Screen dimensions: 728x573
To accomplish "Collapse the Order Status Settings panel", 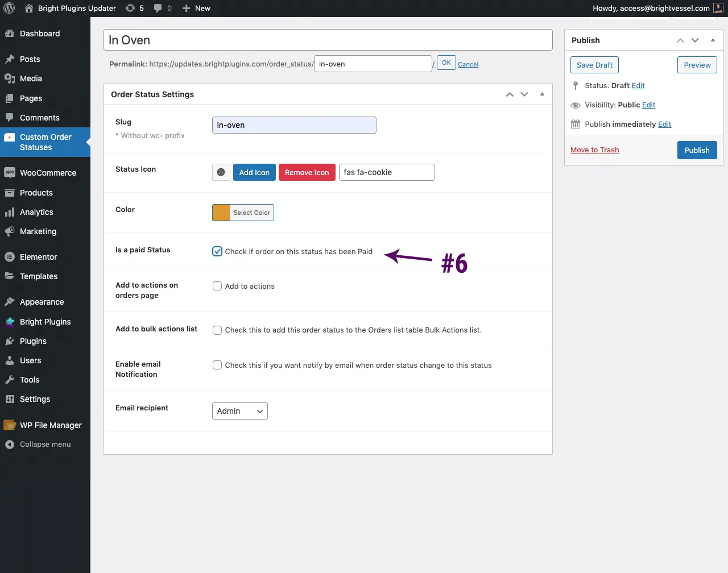I will (541, 94).
